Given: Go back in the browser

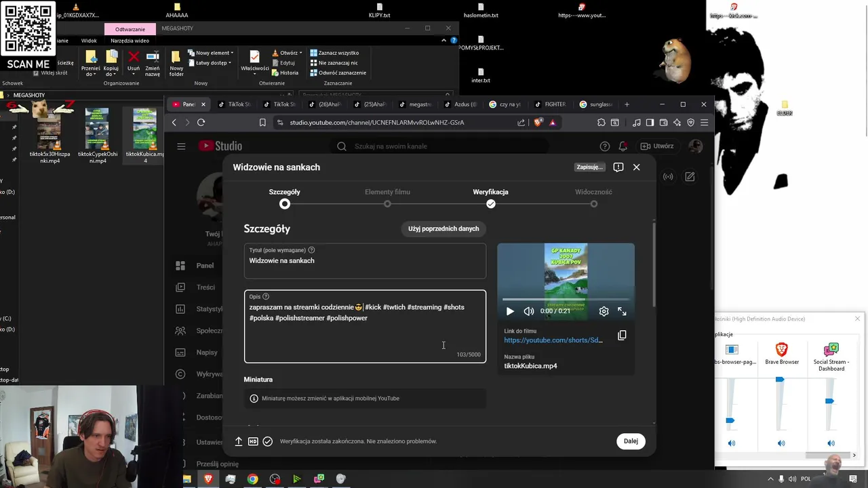Looking at the screenshot, I should pyautogui.click(x=174, y=123).
